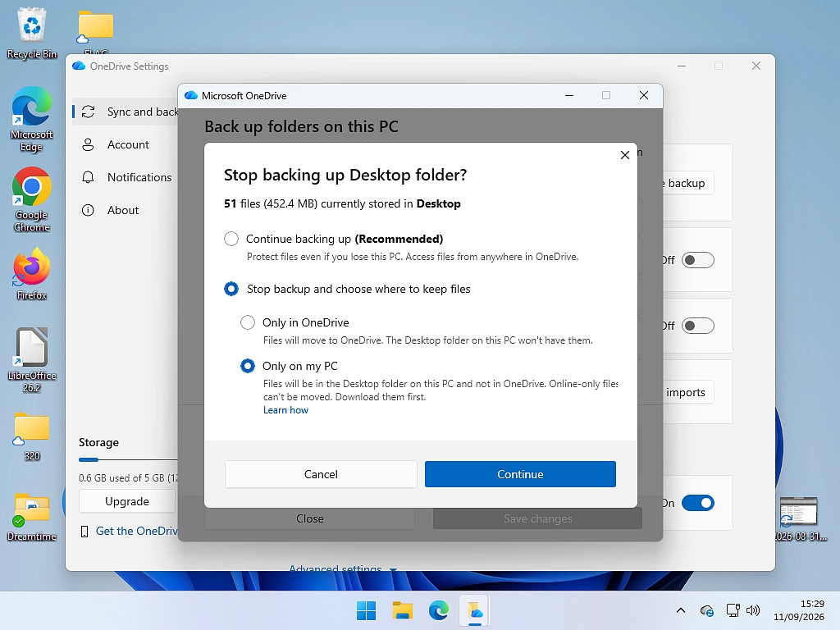The width and height of the screenshot is (840, 630).
Task: Select the Google Chrome desktop shortcut
Action: coord(32,199)
